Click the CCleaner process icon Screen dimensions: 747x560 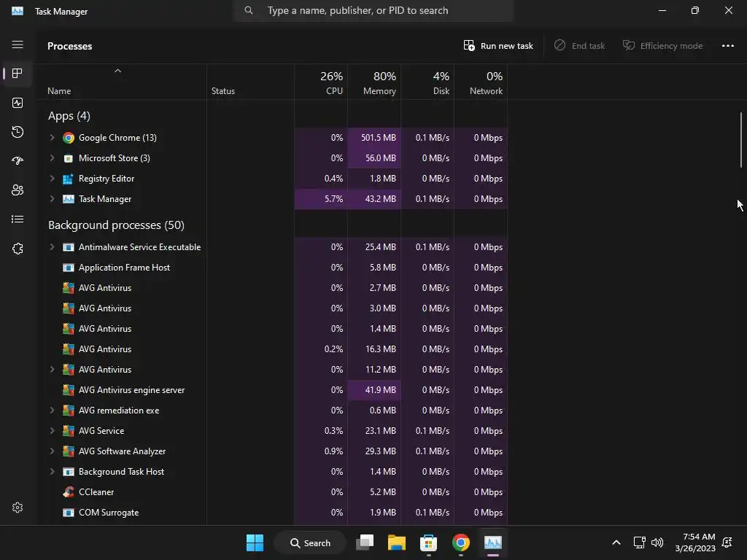pos(69,492)
